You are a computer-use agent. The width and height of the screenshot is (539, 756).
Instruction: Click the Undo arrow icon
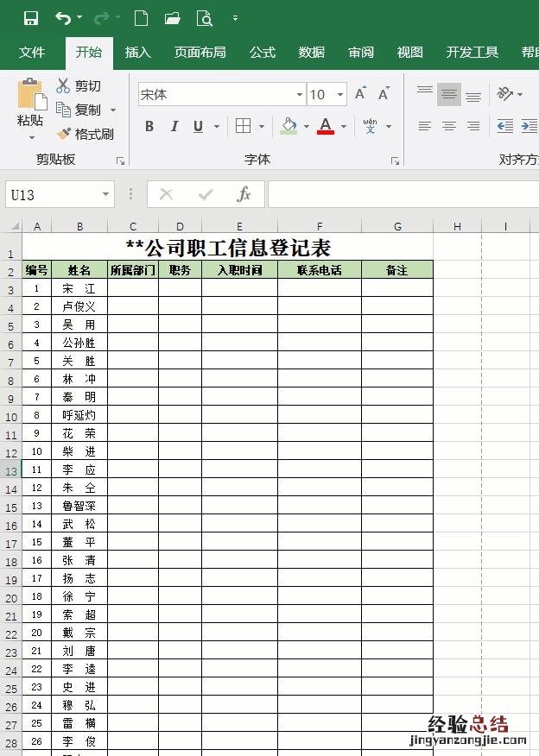[x=63, y=18]
